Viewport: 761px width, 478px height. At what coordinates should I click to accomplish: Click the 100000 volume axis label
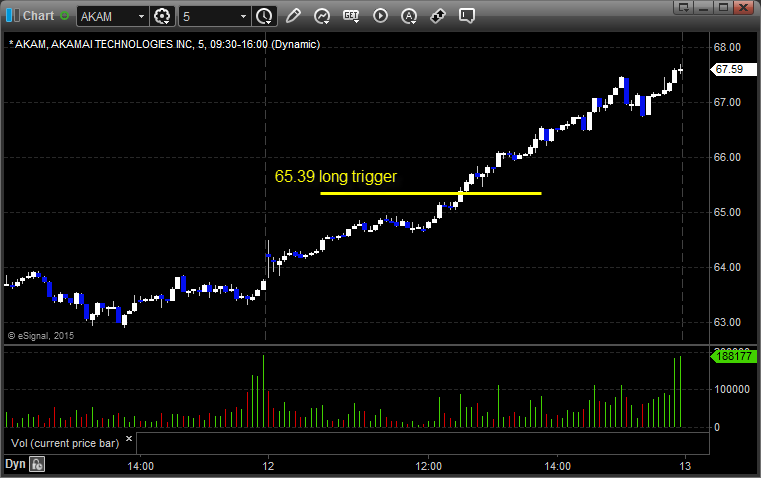tap(732, 389)
